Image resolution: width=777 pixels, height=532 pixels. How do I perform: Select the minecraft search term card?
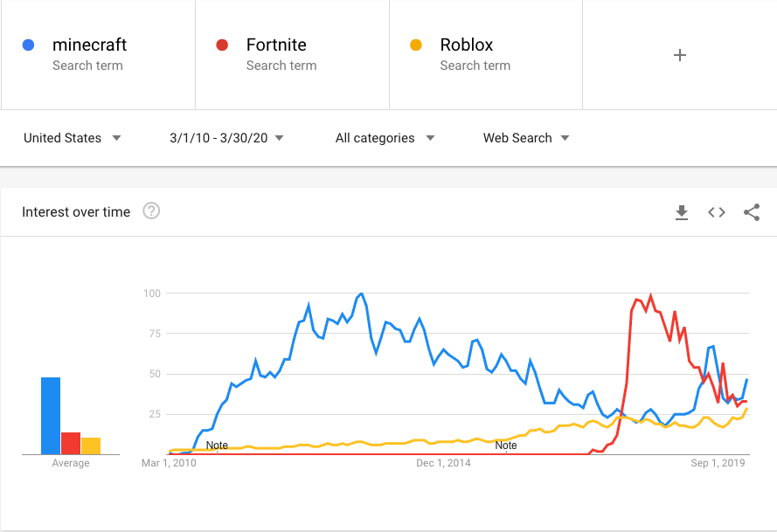tap(96, 54)
